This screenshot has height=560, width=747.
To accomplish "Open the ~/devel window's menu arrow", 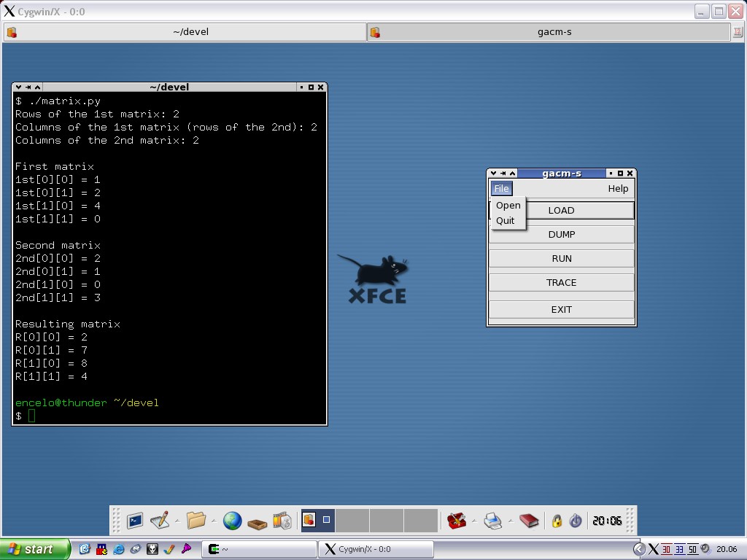I will pos(18,87).
